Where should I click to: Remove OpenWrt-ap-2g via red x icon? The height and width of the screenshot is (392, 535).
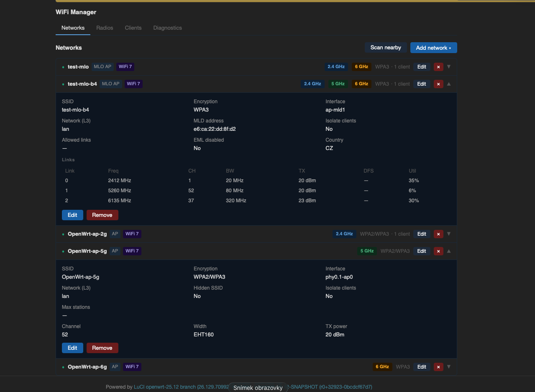point(438,234)
